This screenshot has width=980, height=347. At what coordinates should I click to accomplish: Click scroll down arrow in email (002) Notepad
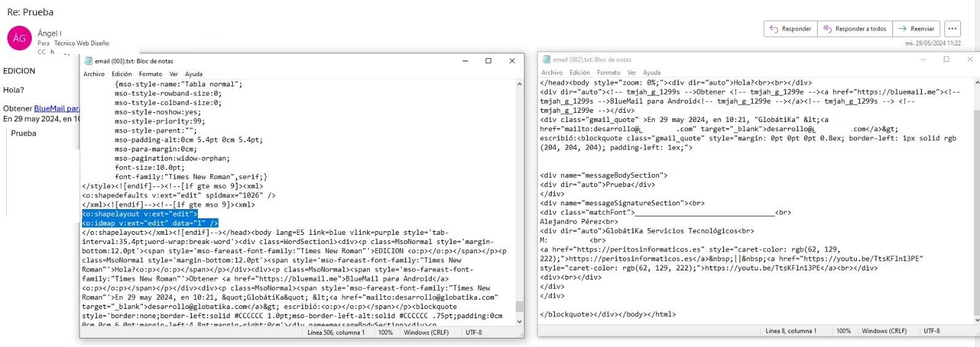point(977,319)
